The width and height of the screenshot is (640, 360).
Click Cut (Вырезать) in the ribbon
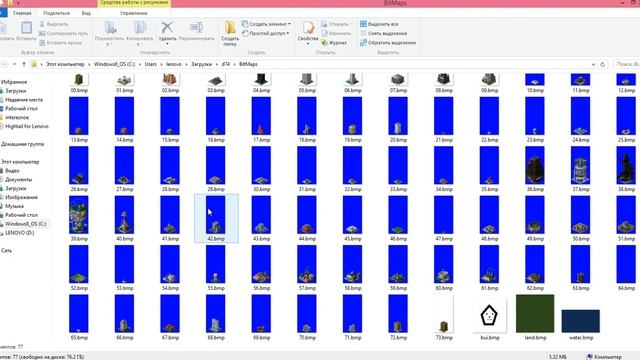tap(54, 24)
